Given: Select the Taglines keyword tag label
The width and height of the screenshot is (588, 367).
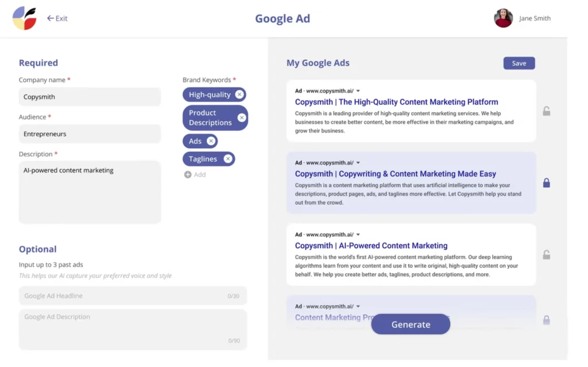Looking at the screenshot, I should point(203,159).
